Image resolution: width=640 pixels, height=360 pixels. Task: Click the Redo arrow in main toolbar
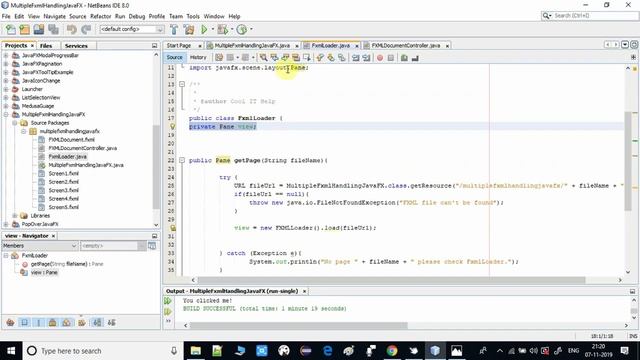(86, 29)
